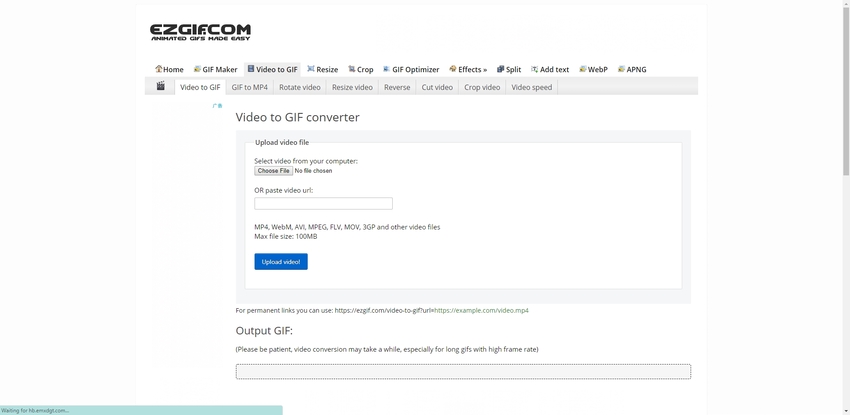Click the blue Upload video! button
The height and width of the screenshot is (415, 850).
(x=281, y=262)
